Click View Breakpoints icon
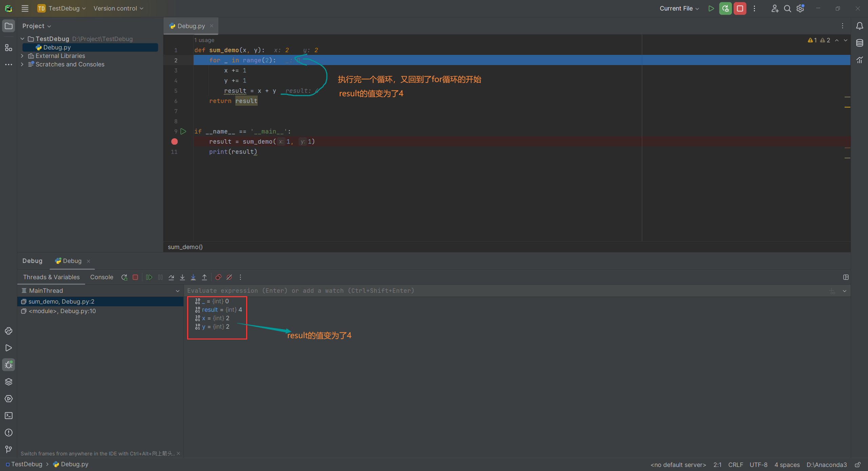Image resolution: width=868 pixels, height=471 pixels. click(218, 277)
